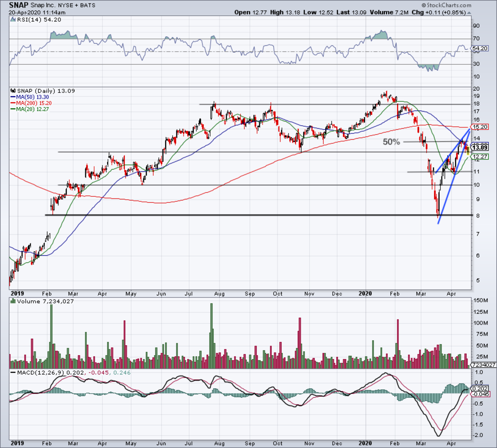Click the 2020 label on price axis
497x448 pixels.
365,293
